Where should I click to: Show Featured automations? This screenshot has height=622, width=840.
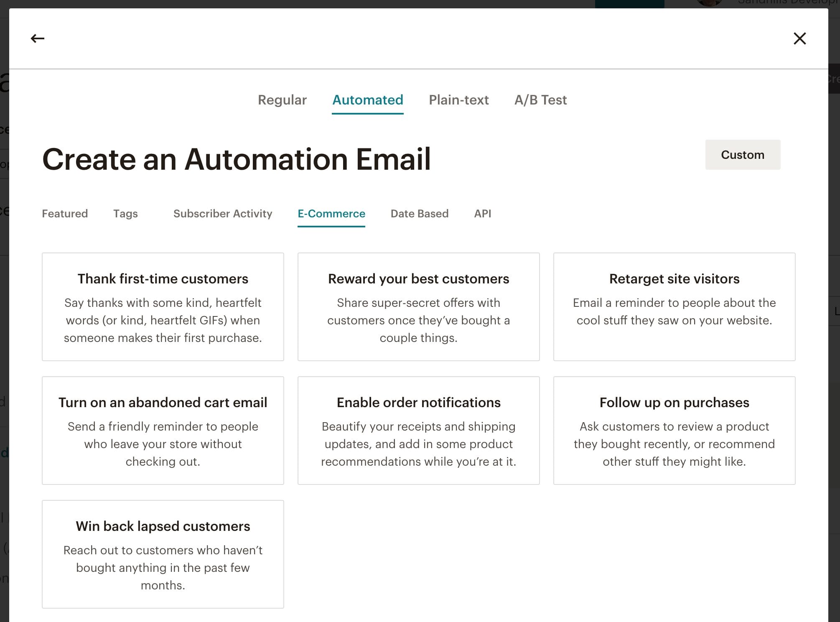pos(65,214)
